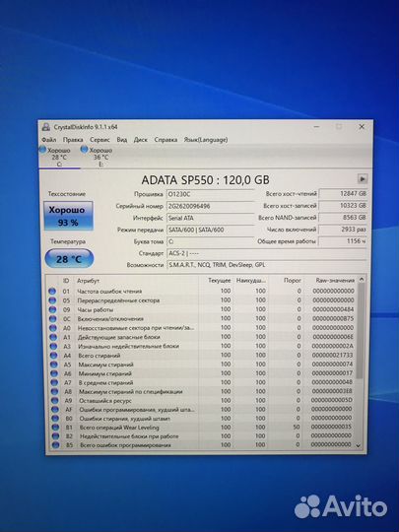This screenshot has height=532, width=399.
Task: Click the status icon of row A8
Action: (x=54, y=391)
